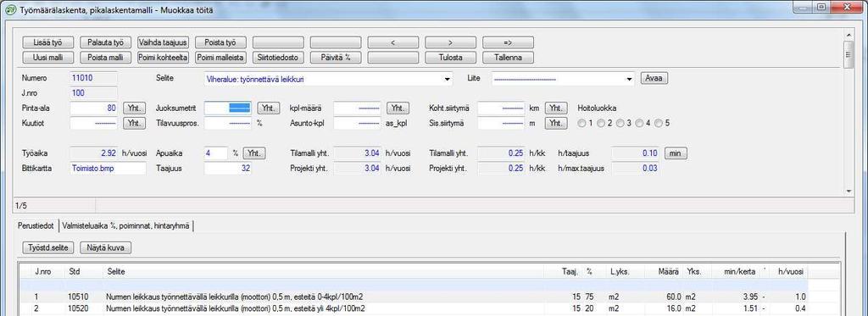Viewport: 868px width, 316px height.
Task: Go to next record with > button
Action: (450, 42)
